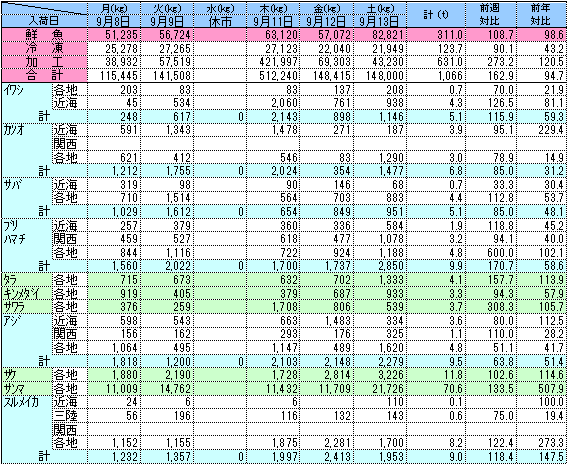
Task: Click the 421,997 value cell
Action: [x=273, y=62]
